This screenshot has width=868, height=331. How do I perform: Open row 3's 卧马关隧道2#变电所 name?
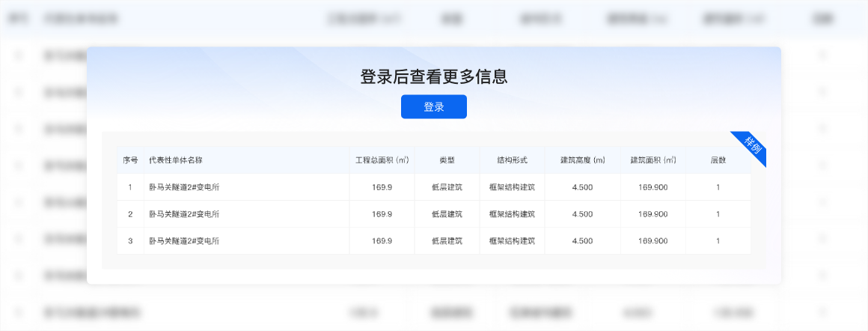[x=184, y=241]
